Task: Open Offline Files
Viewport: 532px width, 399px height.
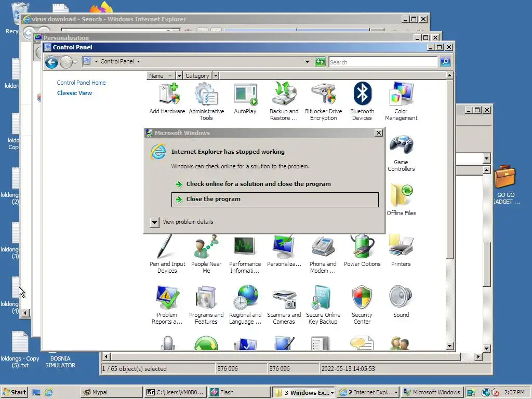Action: click(401, 199)
